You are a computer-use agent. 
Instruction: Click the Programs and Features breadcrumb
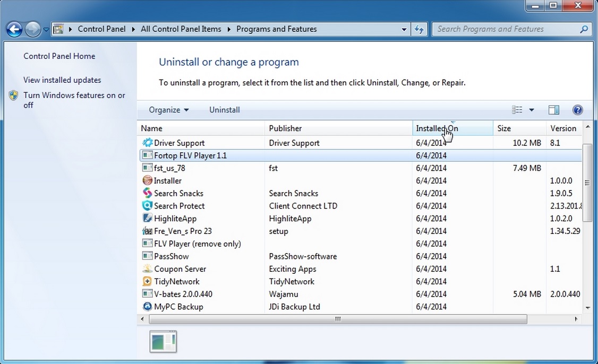click(277, 29)
